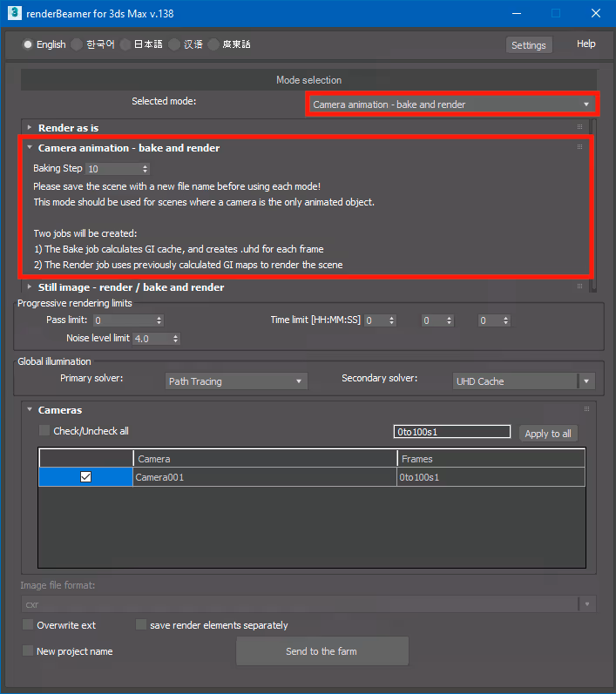Adjust the Noise level limit spinner

click(175, 339)
